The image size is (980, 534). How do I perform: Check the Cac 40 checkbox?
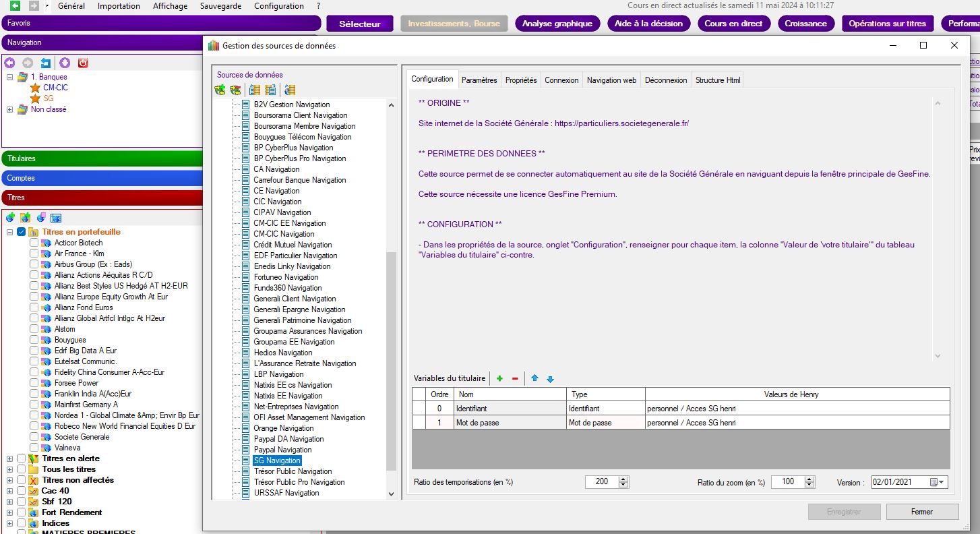pos(22,491)
